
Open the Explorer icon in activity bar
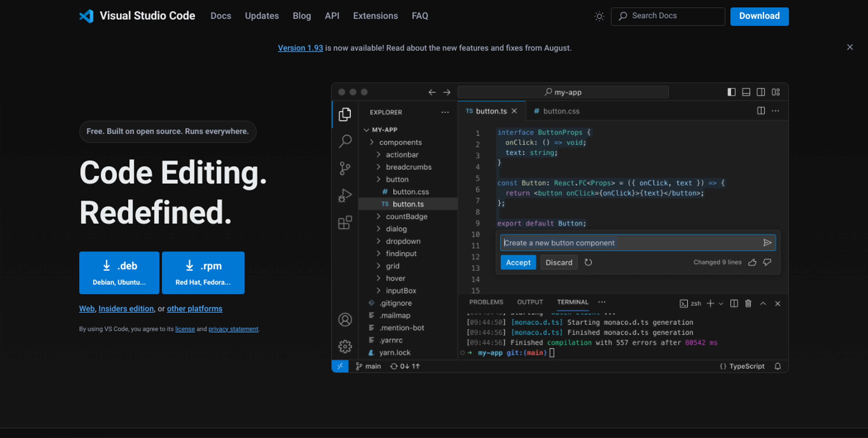tap(345, 115)
